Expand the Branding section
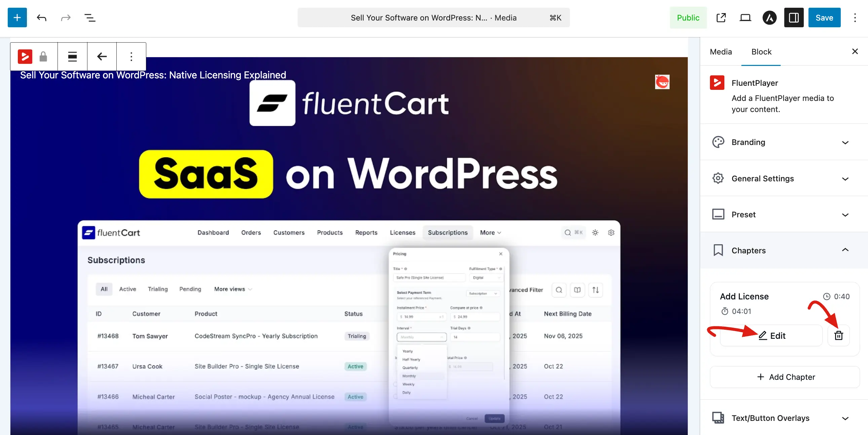Screen dimensions: 868x435 [784, 142]
